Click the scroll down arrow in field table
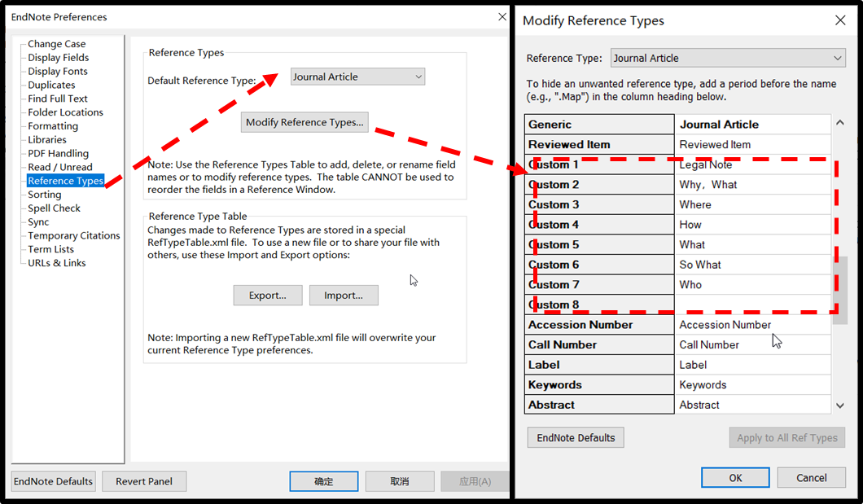 point(840,405)
